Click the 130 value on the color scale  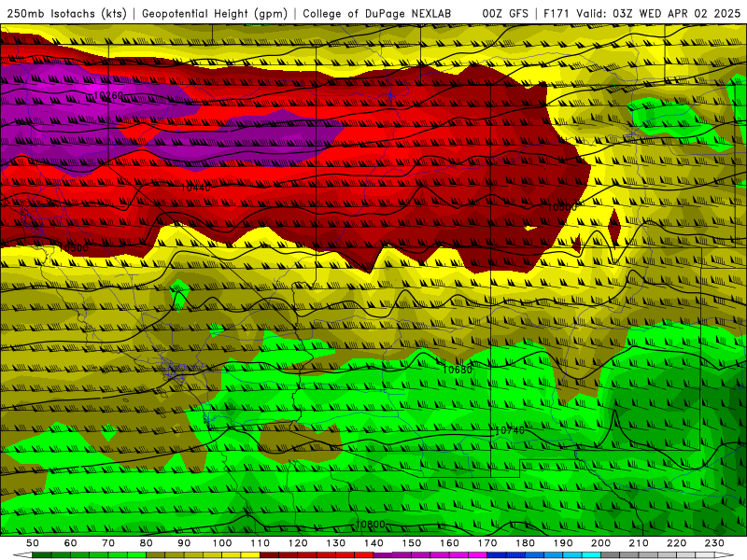(x=335, y=543)
